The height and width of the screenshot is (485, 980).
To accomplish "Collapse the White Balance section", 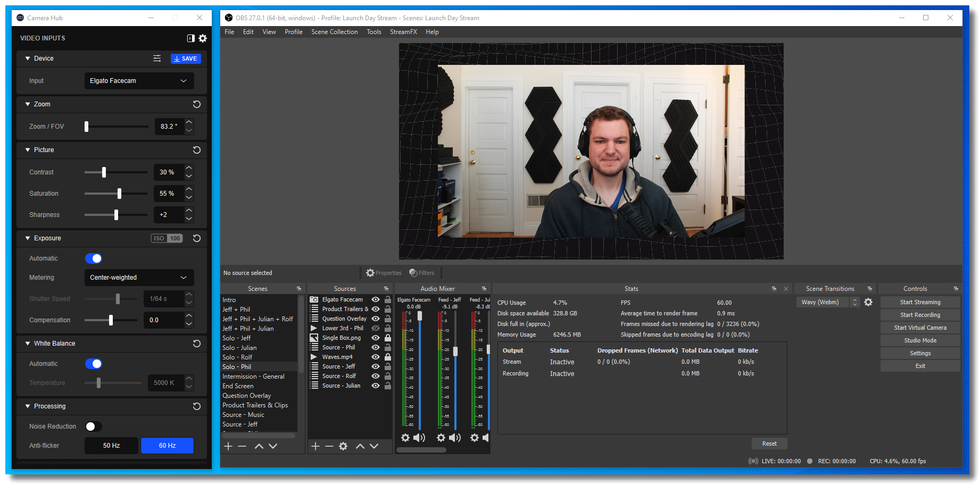I will click(x=28, y=344).
